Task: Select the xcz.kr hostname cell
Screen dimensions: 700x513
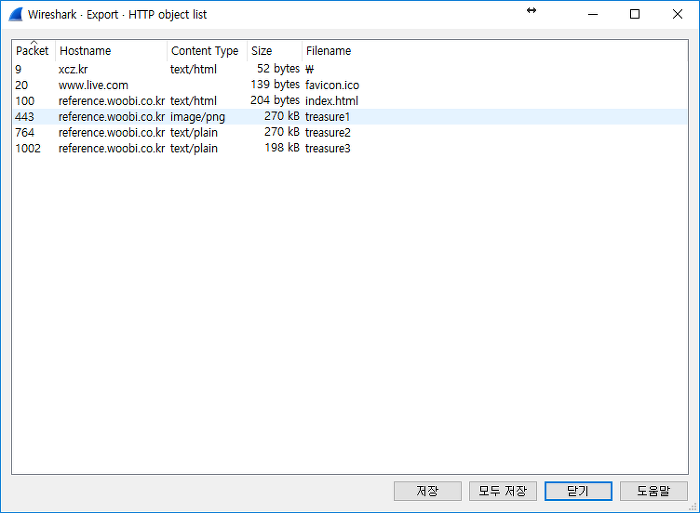Action: pos(73,69)
